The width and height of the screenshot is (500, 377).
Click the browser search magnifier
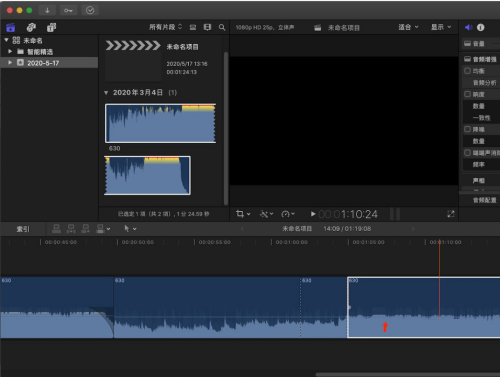coord(222,27)
